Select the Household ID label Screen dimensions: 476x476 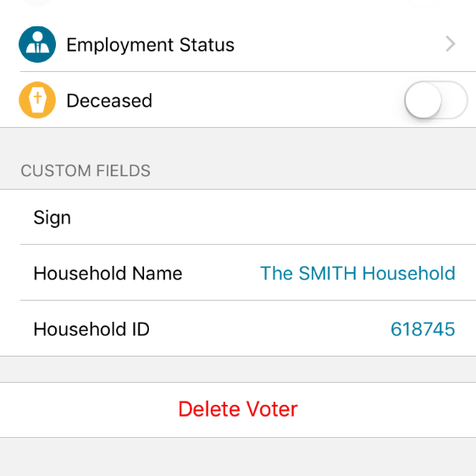pyautogui.click(x=91, y=329)
